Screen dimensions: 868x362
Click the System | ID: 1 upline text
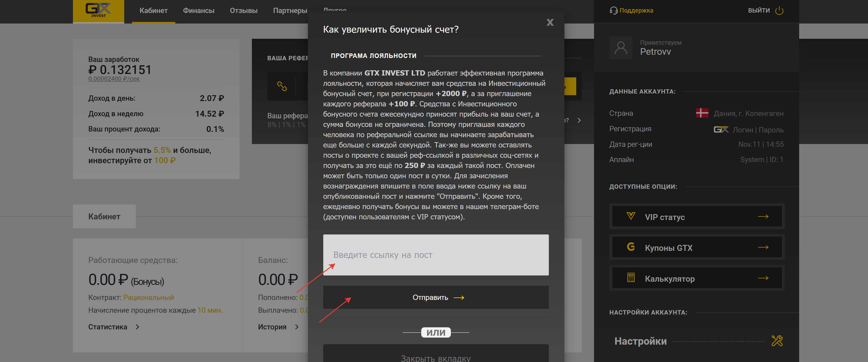click(x=762, y=160)
